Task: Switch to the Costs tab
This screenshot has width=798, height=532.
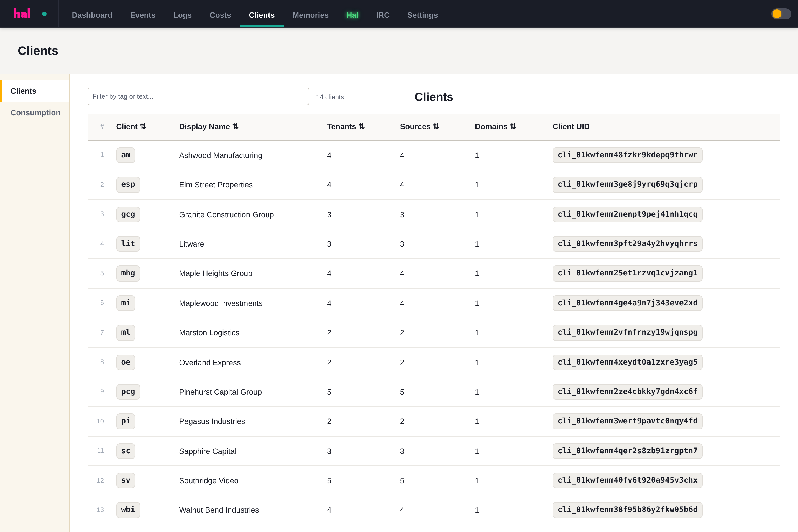Action: point(220,15)
